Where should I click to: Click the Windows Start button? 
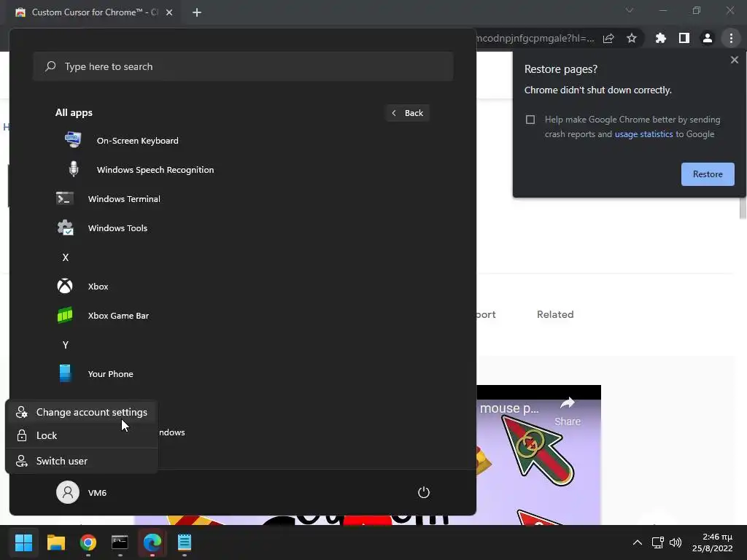(x=23, y=542)
